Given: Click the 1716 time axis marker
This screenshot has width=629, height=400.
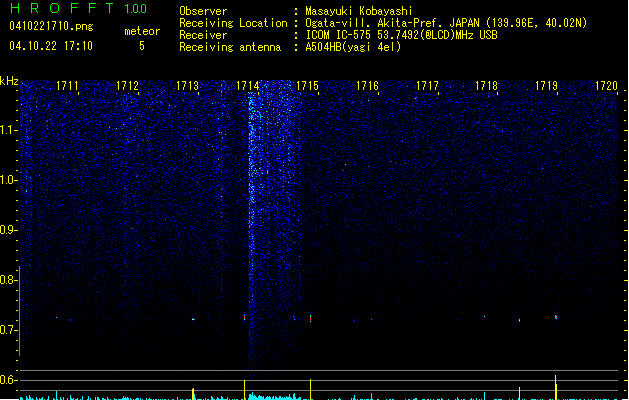Looking at the screenshot, I should pyautogui.click(x=367, y=86).
